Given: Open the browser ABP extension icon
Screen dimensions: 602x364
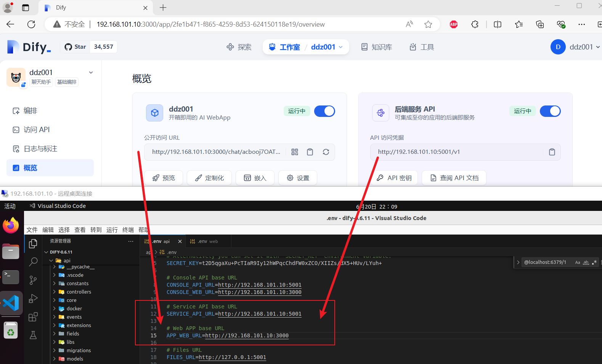Looking at the screenshot, I should click(454, 24).
